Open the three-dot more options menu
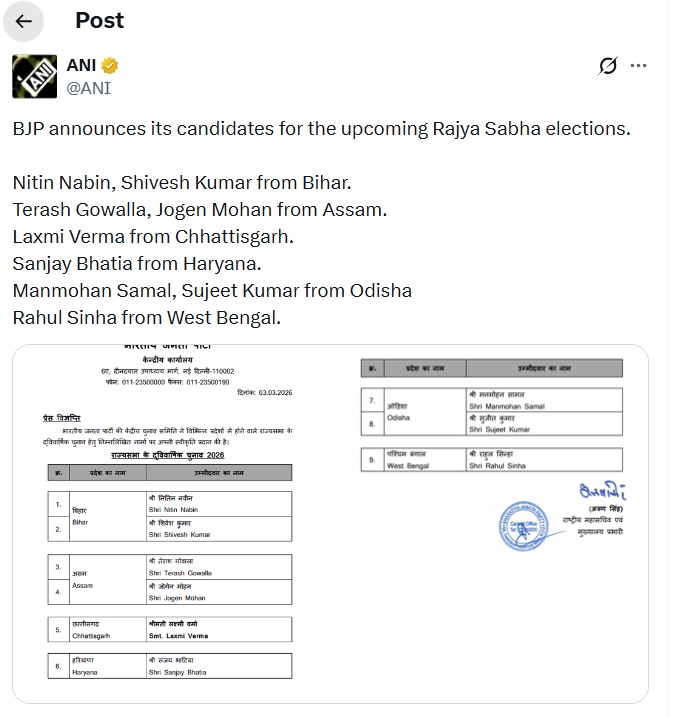 638,66
